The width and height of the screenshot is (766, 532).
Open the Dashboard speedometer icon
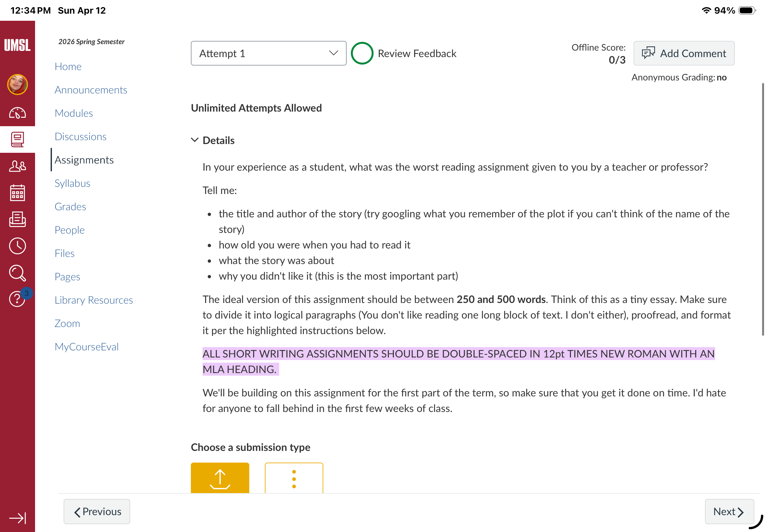(17, 113)
